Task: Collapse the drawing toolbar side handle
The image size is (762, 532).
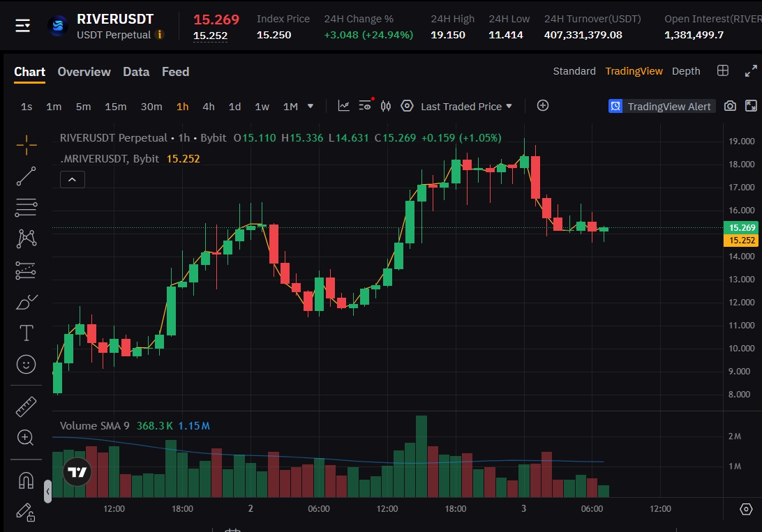Action: coord(47,492)
